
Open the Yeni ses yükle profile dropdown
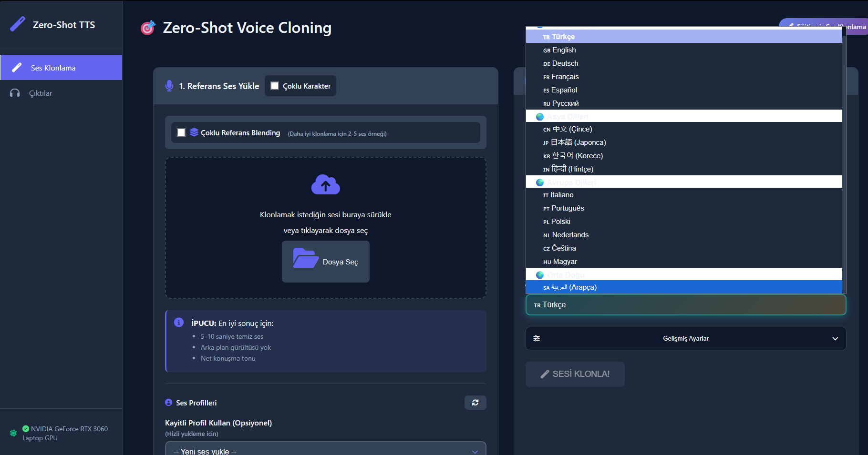(326, 451)
